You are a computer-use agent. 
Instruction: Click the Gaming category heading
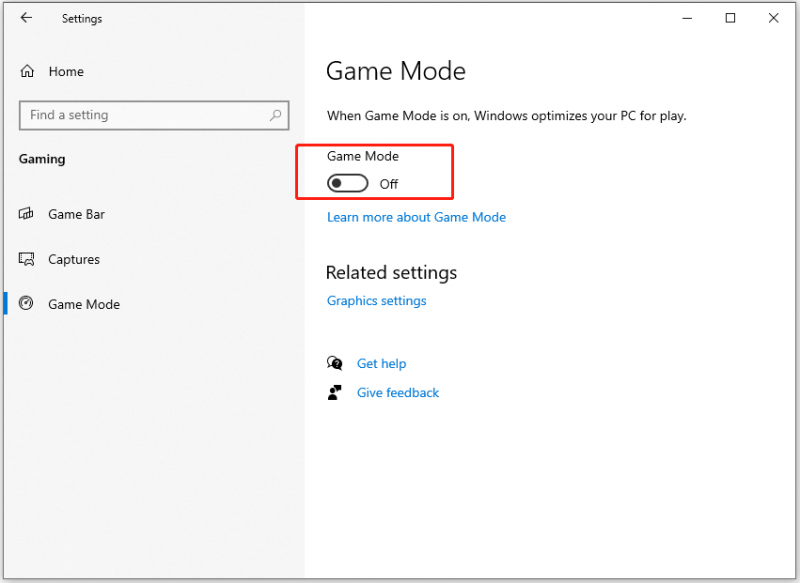click(42, 159)
